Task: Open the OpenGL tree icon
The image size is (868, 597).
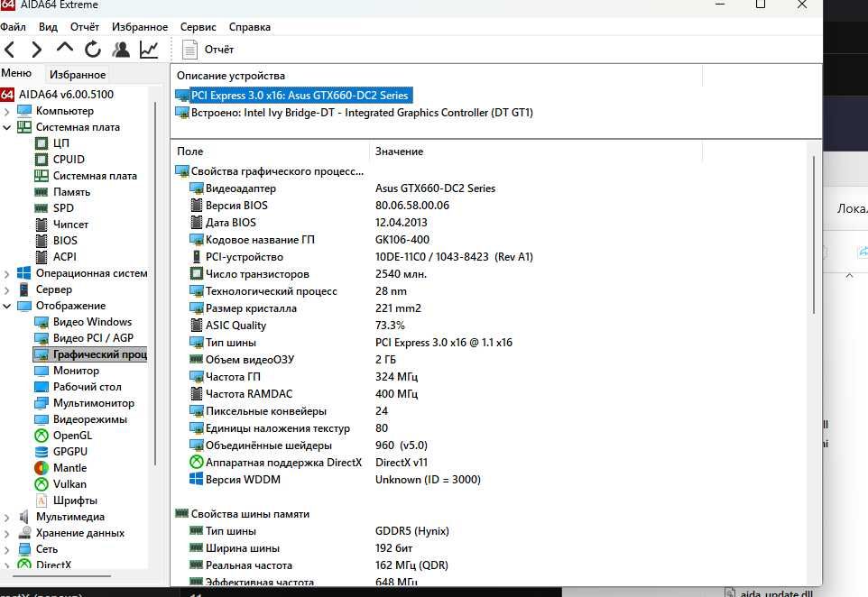Action: click(42, 436)
